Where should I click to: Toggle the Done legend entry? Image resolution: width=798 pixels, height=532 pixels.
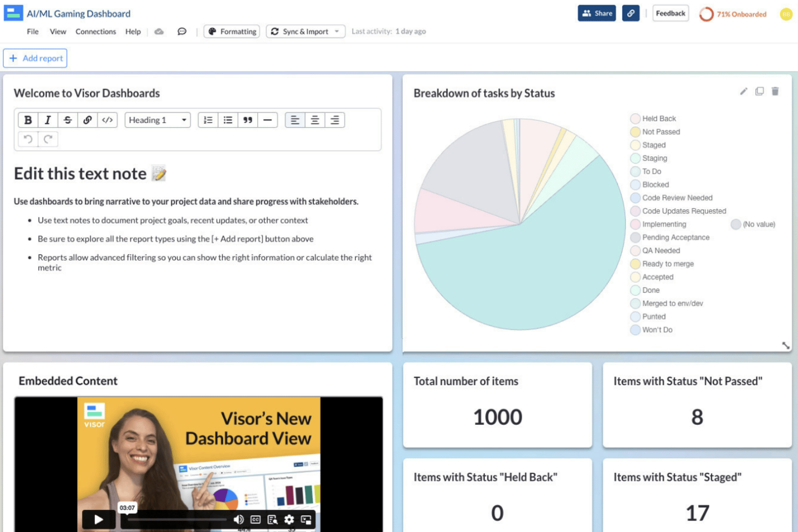click(645, 290)
